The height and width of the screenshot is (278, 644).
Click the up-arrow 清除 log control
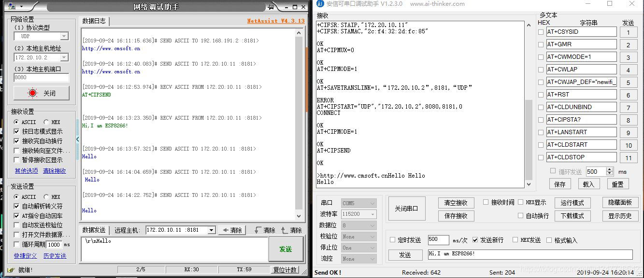tap(291, 230)
